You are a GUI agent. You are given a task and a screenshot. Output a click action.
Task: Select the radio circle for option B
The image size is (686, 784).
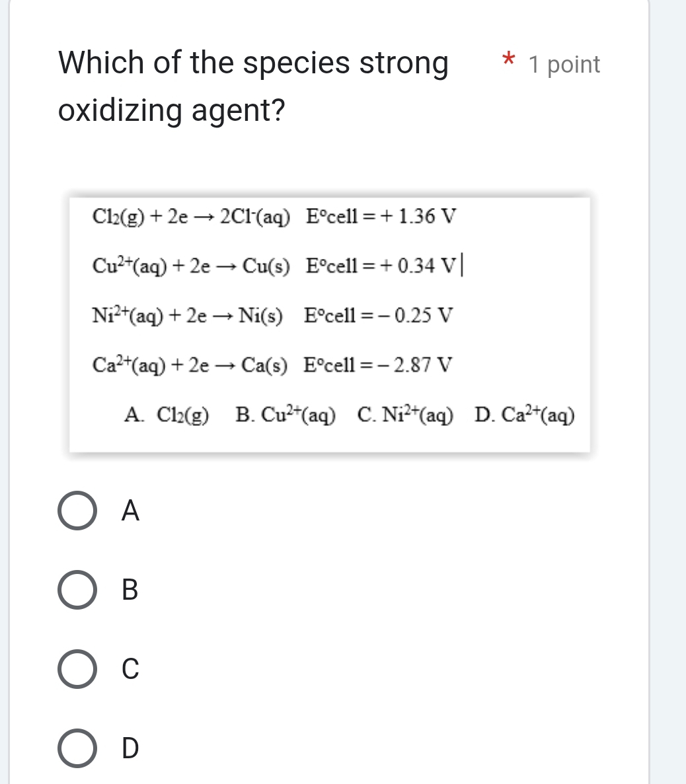78,589
